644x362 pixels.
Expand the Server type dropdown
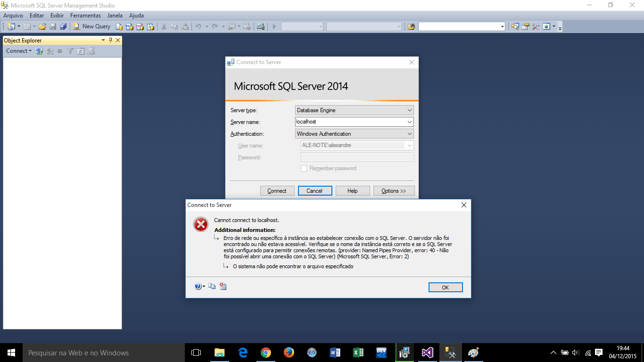click(409, 110)
